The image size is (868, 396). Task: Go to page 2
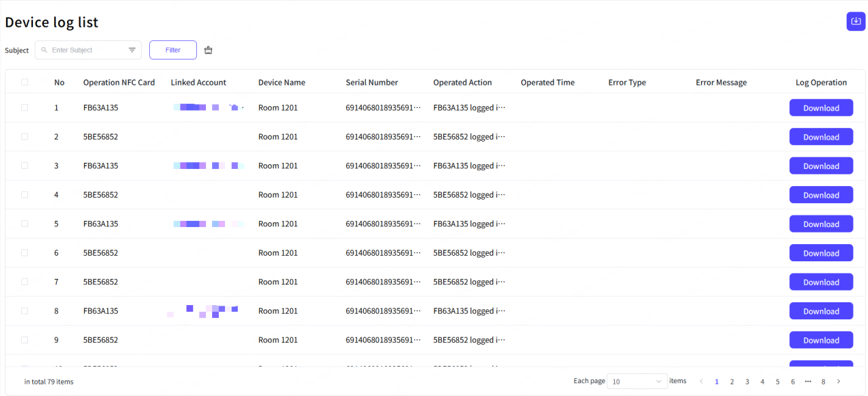732,382
